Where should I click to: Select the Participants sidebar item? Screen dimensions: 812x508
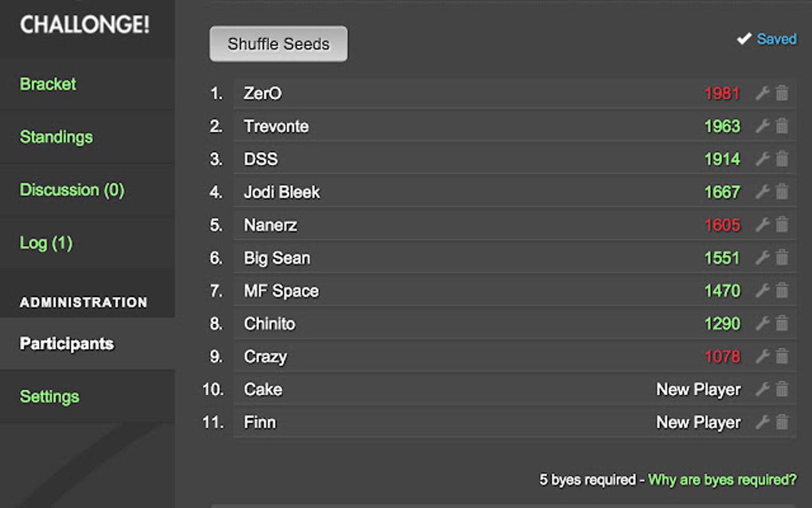[67, 344]
